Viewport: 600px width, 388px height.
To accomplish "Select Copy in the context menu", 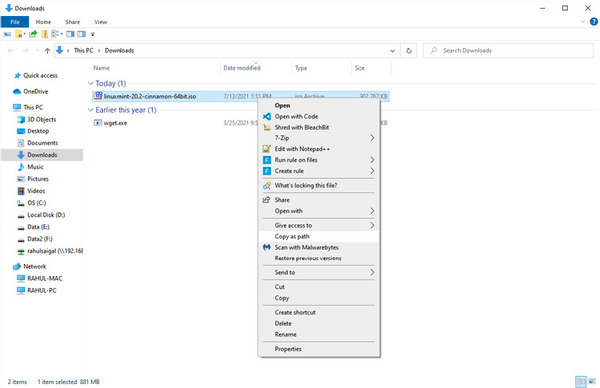I will pos(319,298).
